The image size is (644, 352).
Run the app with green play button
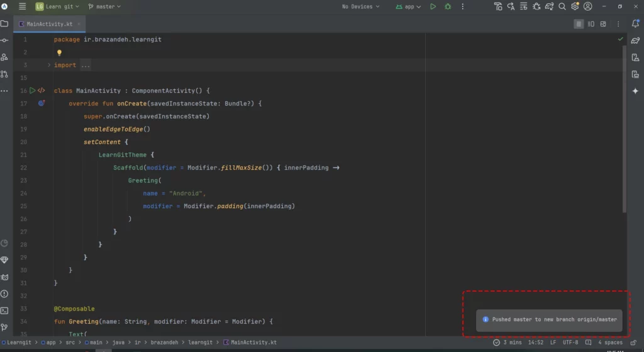pos(433,6)
